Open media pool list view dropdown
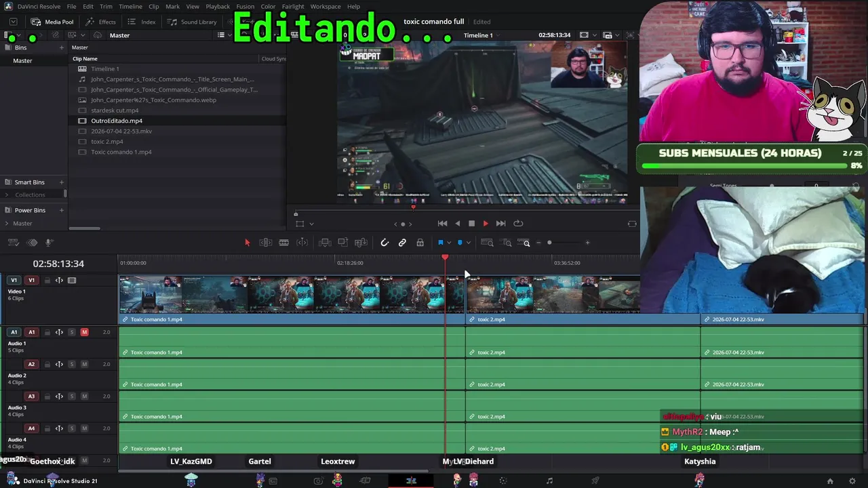The image size is (868, 488). pos(231,35)
